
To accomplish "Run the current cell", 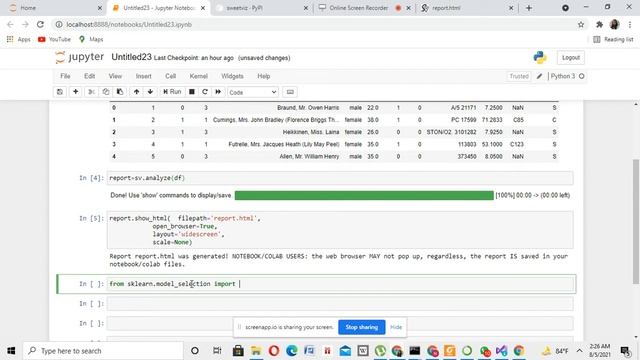I will point(172,92).
